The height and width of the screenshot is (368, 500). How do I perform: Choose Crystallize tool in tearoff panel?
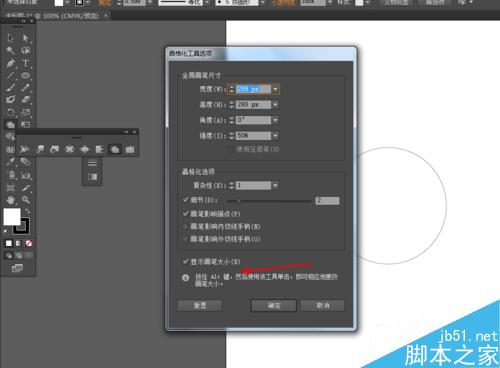[115, 149]
